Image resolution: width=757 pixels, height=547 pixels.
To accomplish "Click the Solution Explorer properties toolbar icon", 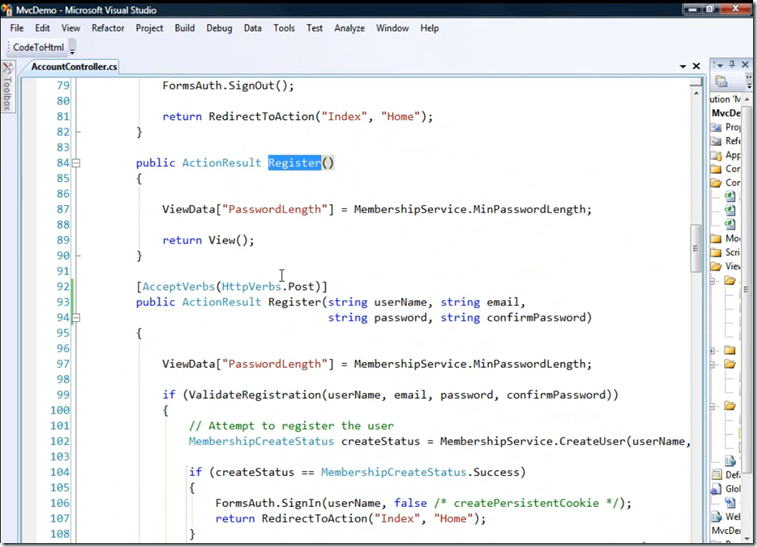I will click(x=721, y=82).
